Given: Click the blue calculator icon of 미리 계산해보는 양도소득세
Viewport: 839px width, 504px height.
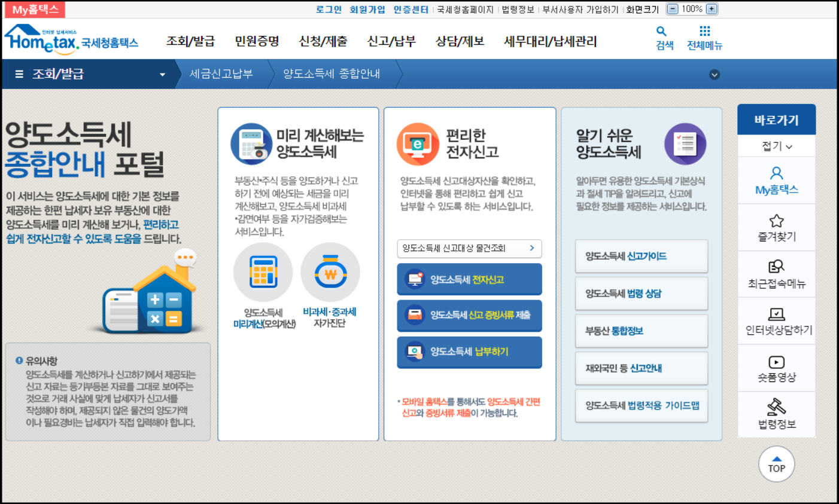Looking at the screenshot, I should 251,144.
